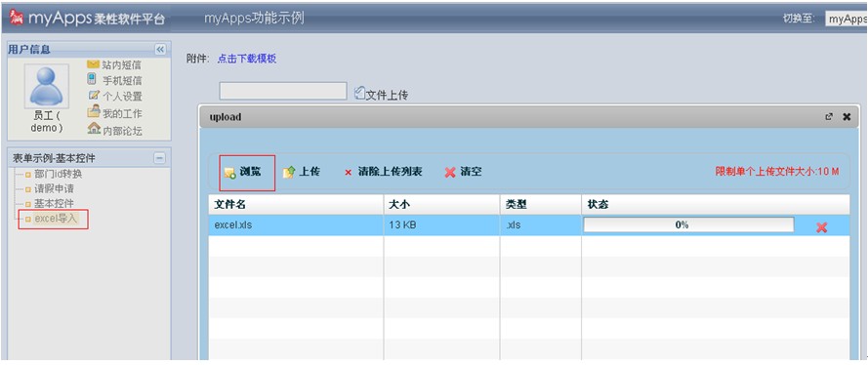The height and width of the screenshot is (365, 868).
Task: Click the 文件名 column header
Action: 296,205
